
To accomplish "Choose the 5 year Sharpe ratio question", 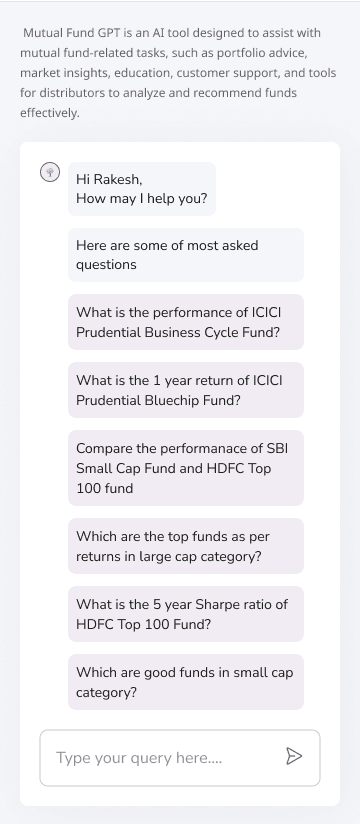I will [186, 614].
